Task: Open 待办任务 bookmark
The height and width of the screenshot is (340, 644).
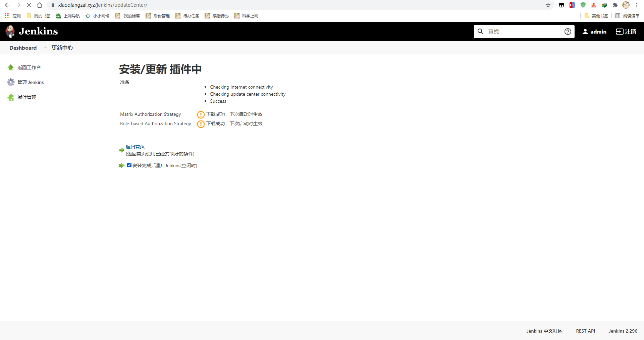Action: [187, 16]
